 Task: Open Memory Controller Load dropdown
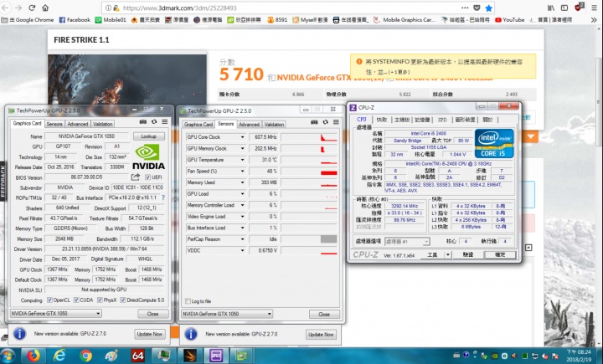point(242,205)
